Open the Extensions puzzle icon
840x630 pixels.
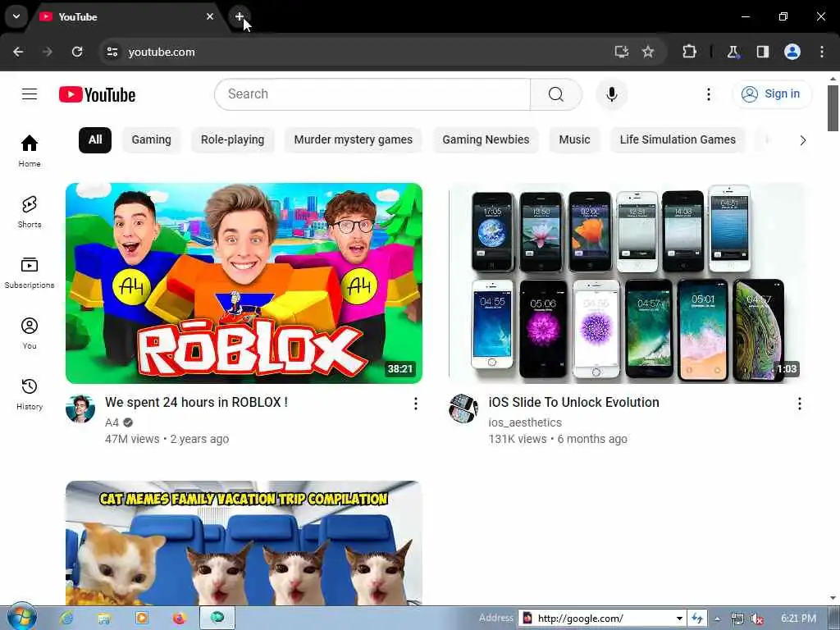(x=689, y=52)
